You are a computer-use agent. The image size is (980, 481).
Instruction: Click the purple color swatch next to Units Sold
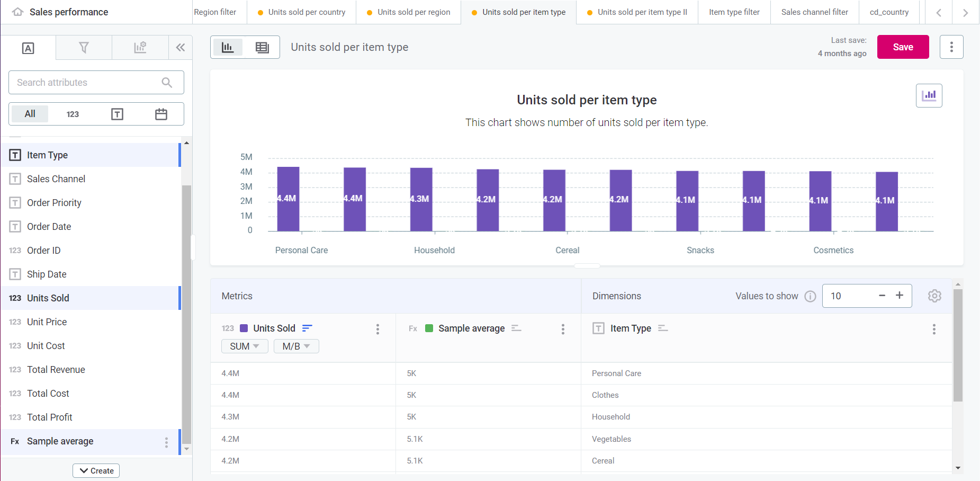click(x=244, y=328)
